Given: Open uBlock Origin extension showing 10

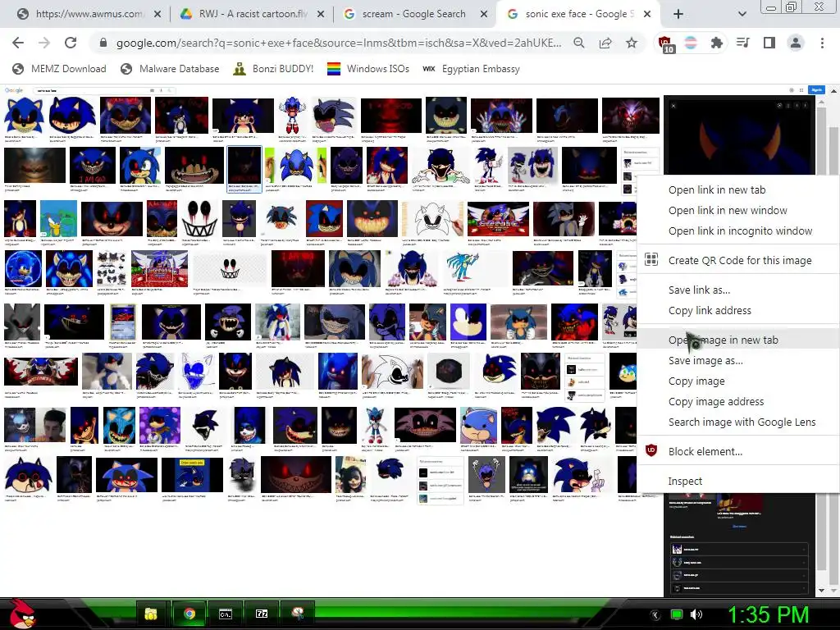Looking at the screenshot, I should point(664,43).
